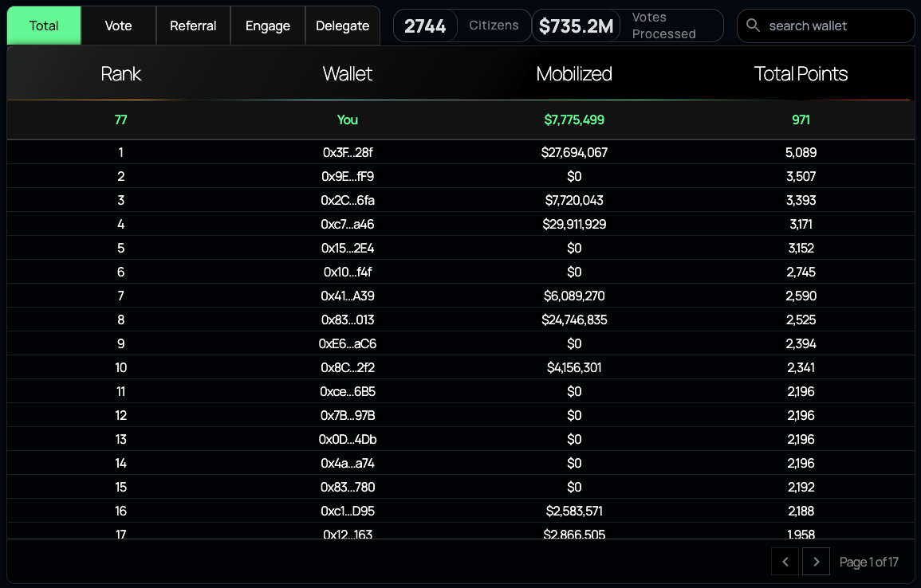Click the search magnifier icon
Viewport: 921px width, 588px height.
(753, 25)
